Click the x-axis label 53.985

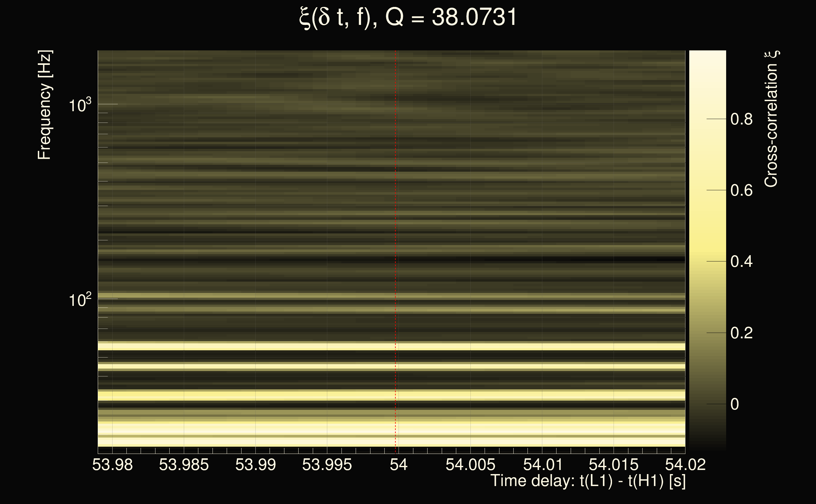click(184, 465)
